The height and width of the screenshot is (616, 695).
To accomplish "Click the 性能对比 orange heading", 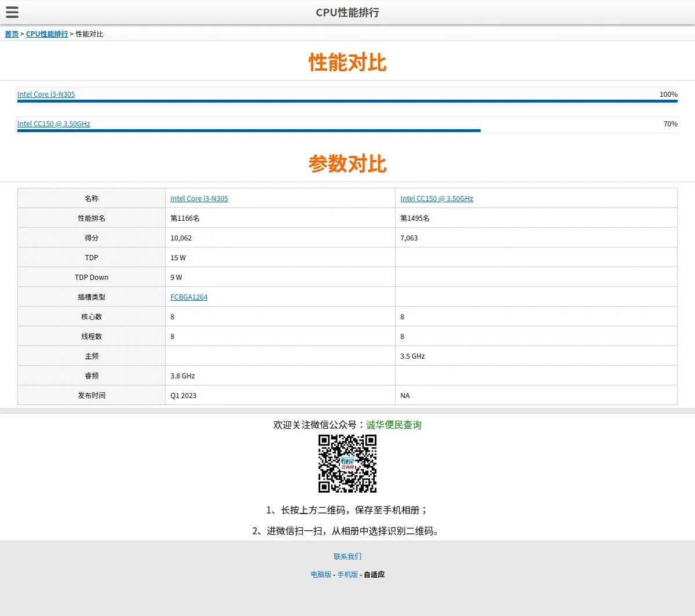I will click(x=348, y=63).
